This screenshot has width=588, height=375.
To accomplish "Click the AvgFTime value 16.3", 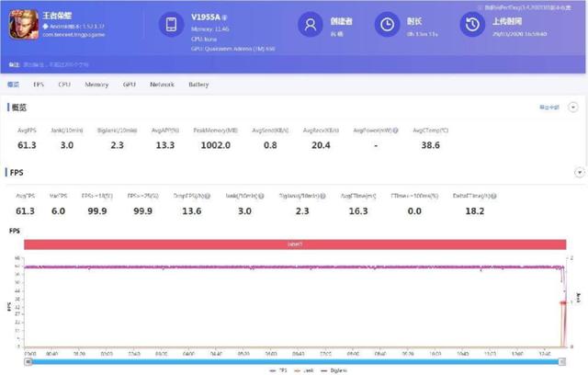I will 358,211.
